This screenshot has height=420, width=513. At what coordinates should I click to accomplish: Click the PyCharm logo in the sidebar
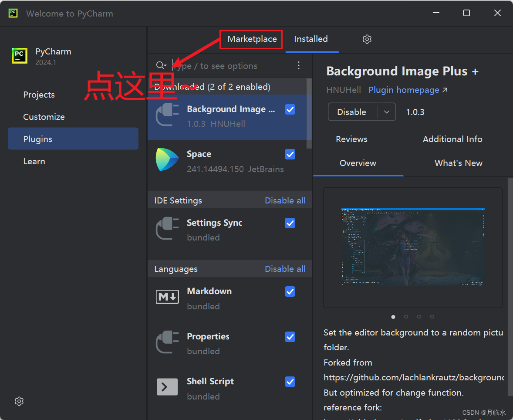[20, 56]
